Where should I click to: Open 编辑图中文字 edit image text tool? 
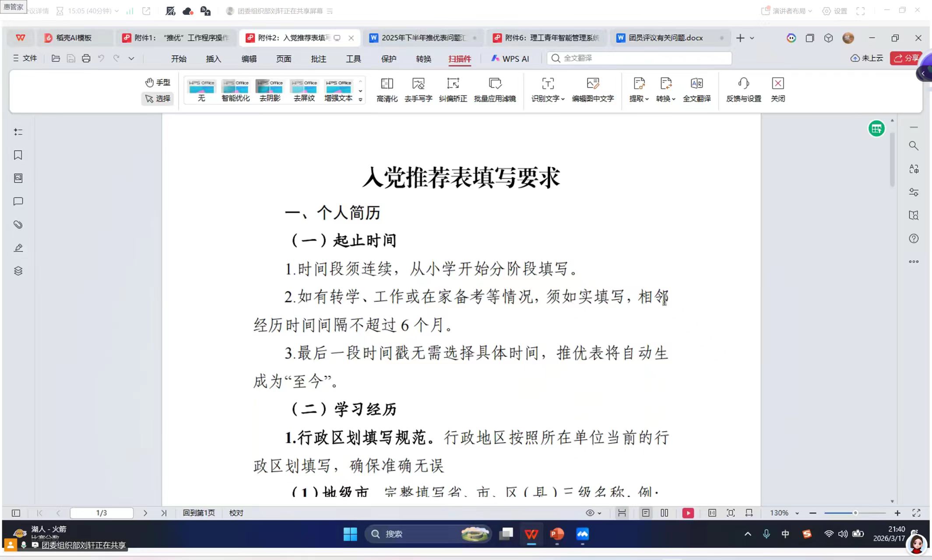coord(593,84)
